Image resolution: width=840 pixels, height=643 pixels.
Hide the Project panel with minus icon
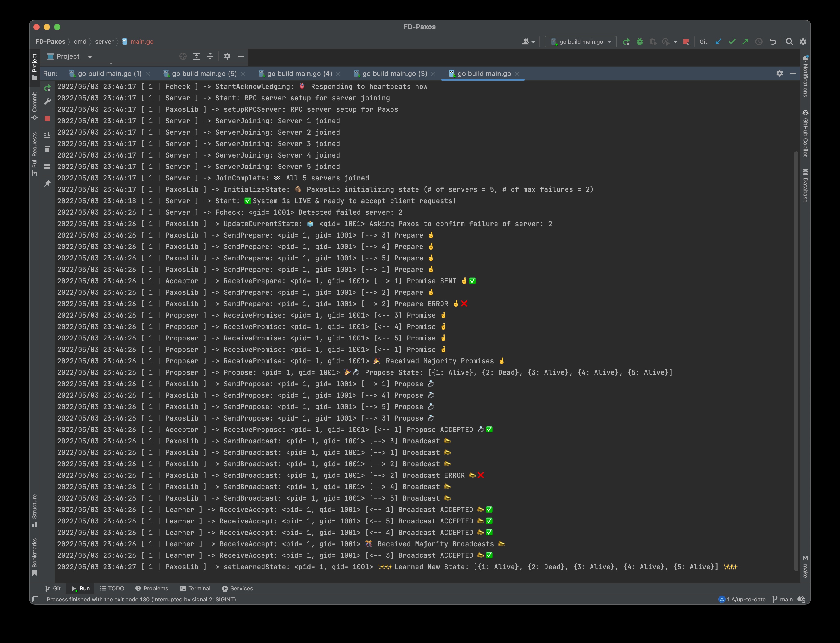click(x=241, y=56)
